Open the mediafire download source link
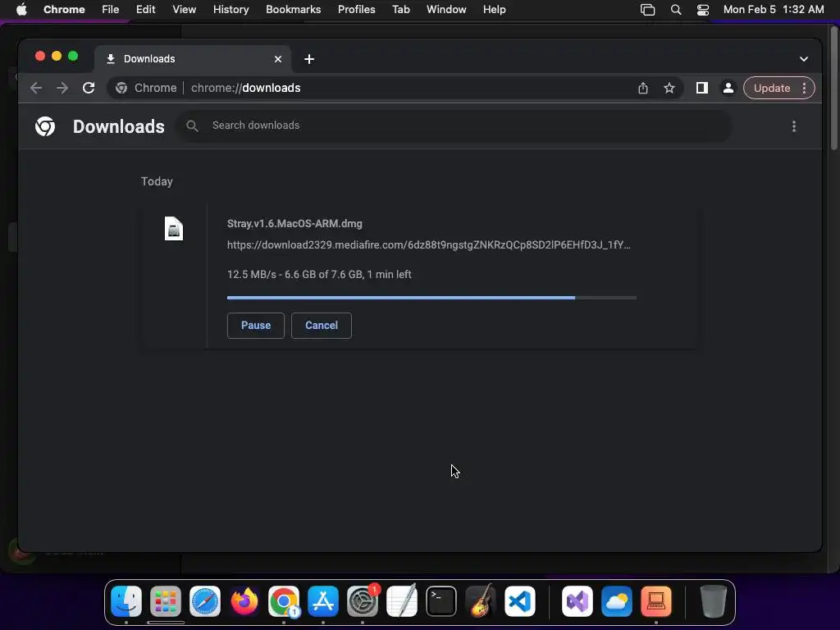 coord(428,244)
